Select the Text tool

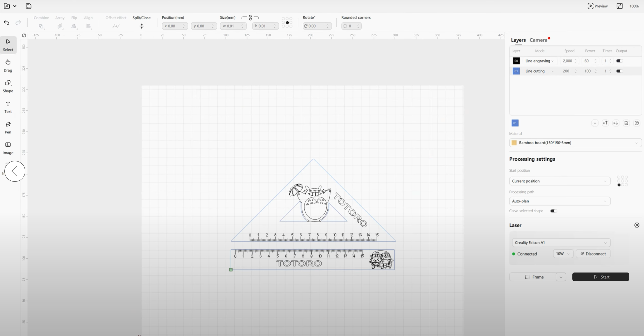(x=8, y=107)
